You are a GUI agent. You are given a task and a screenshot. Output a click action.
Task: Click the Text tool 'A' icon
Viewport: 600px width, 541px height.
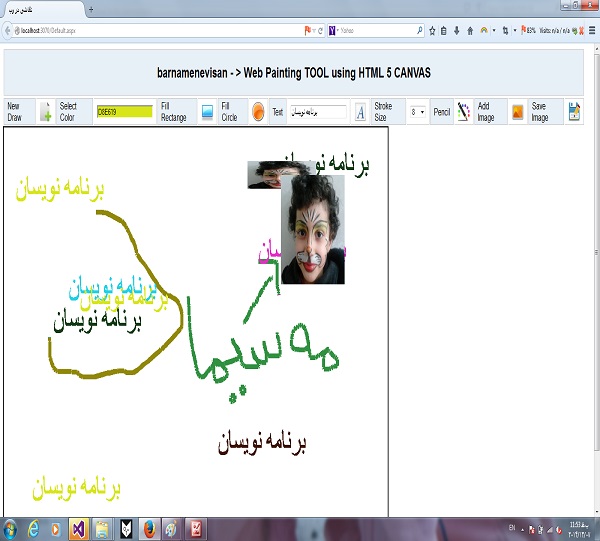click(x=361, y=113)
